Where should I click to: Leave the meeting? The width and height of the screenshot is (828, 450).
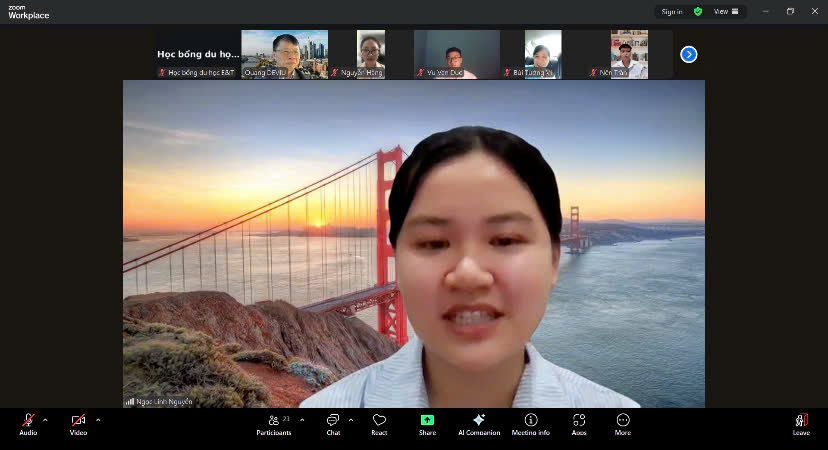coord(801,422)
